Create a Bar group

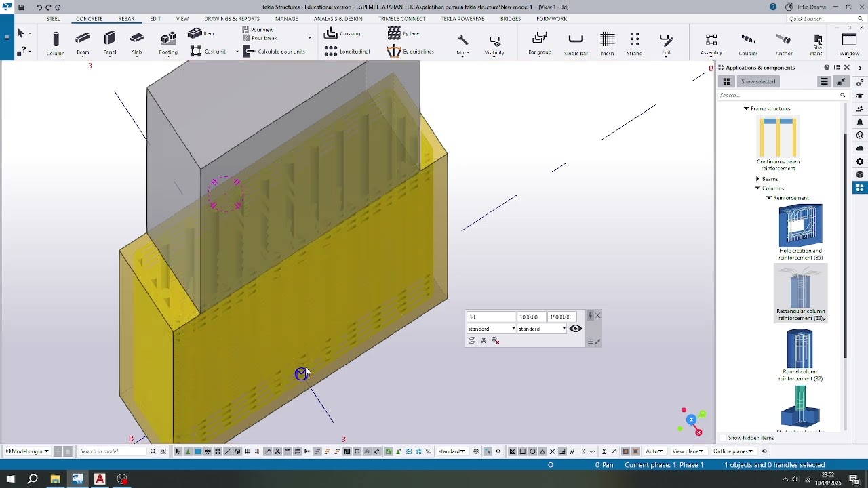(x=540, y=43)
